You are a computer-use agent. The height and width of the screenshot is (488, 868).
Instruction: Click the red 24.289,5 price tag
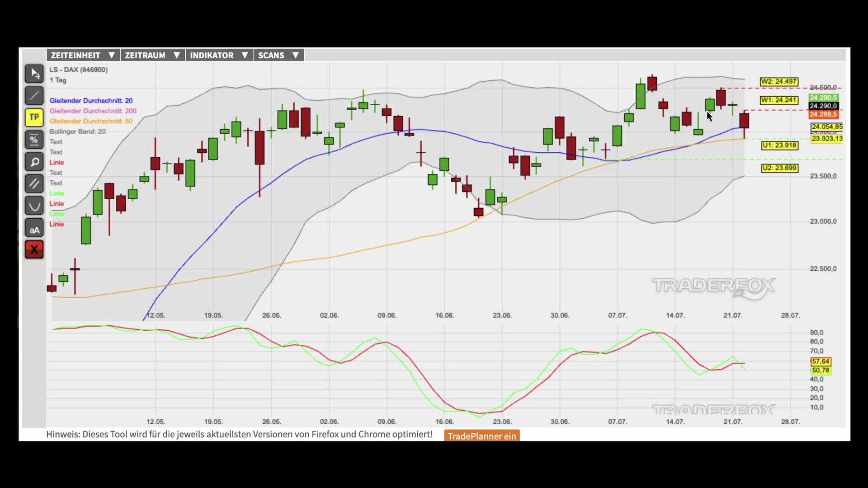coord(823,114)
